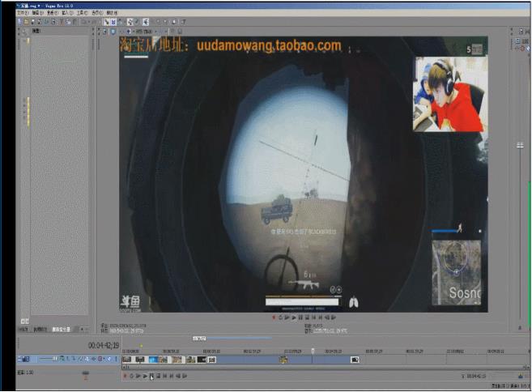532x392 pixels.
Task: Open Project Video Properties in preview toolbar
Action: [104, 32]
